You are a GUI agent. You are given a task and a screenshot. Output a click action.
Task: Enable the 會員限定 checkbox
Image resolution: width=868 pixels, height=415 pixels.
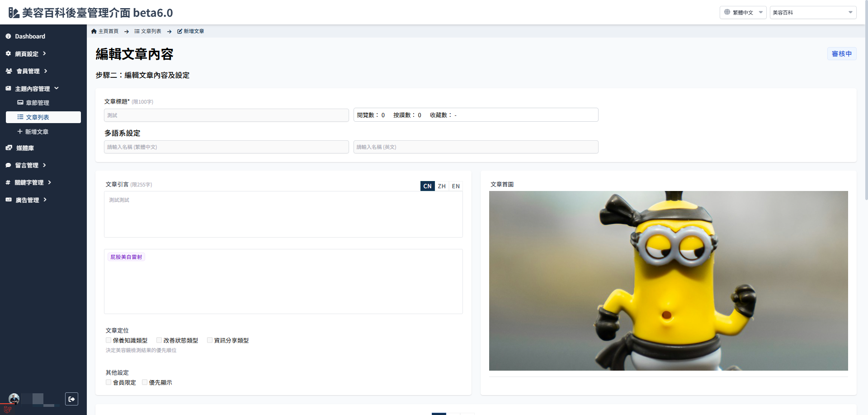pos(108,382)
